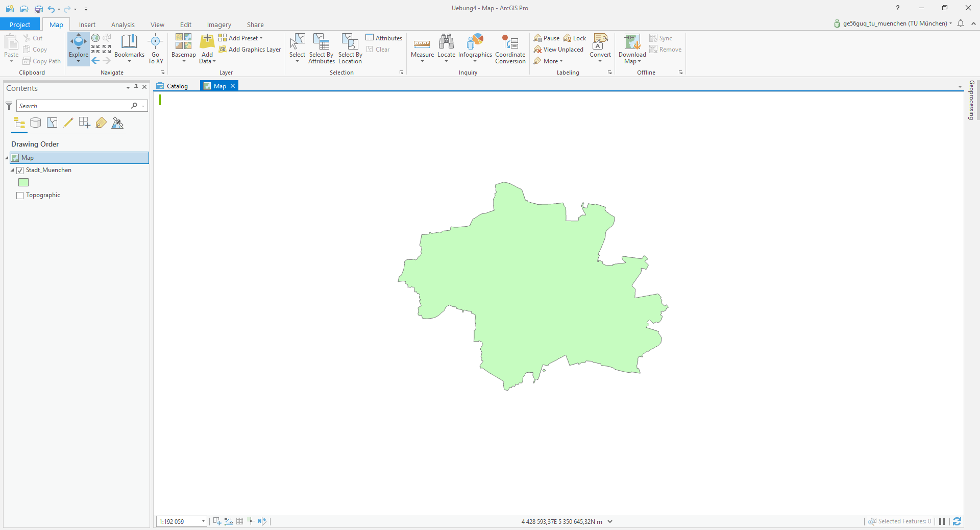Switch Contents to List By Editing

tap(68, 123)
